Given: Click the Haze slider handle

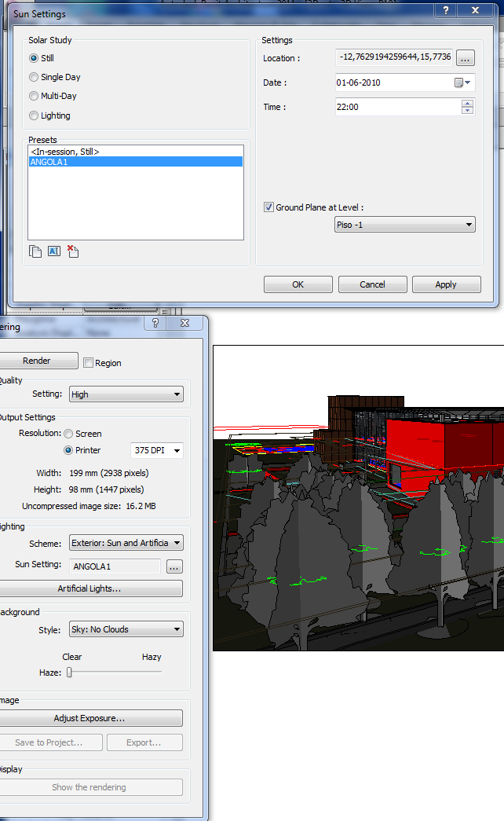Looking at the screenshot, I should [x=69, y=672].
